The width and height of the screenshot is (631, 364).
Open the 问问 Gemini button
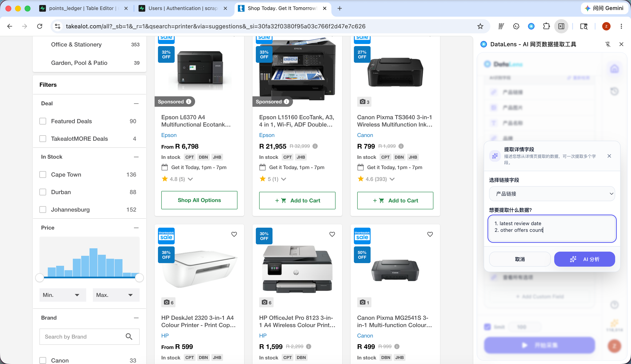(604, 8)
